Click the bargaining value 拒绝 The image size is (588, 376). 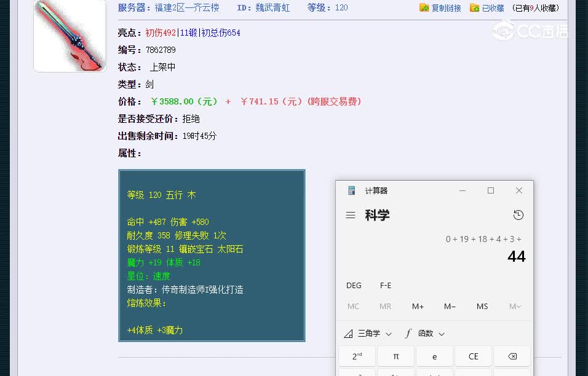click(x=191, y=119)
